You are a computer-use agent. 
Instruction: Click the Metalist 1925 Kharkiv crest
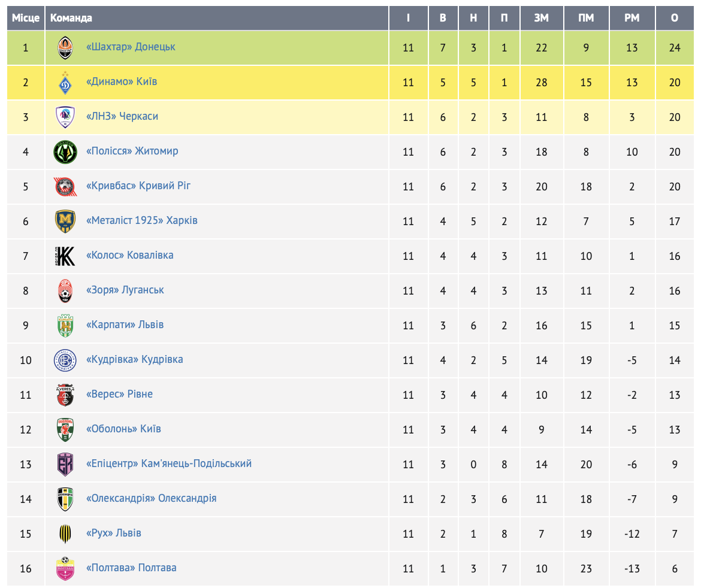point(65,221)
